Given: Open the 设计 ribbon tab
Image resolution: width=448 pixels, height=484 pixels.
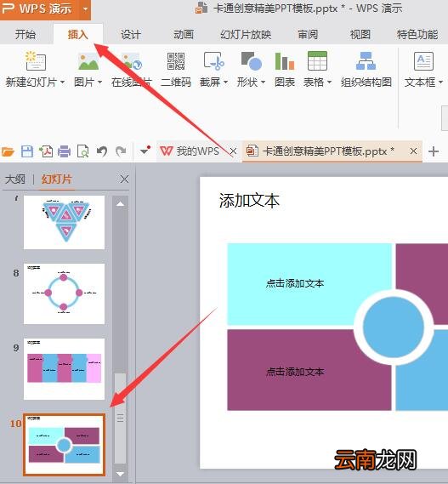Looking at the screenshot, I should tap(131, 34).
